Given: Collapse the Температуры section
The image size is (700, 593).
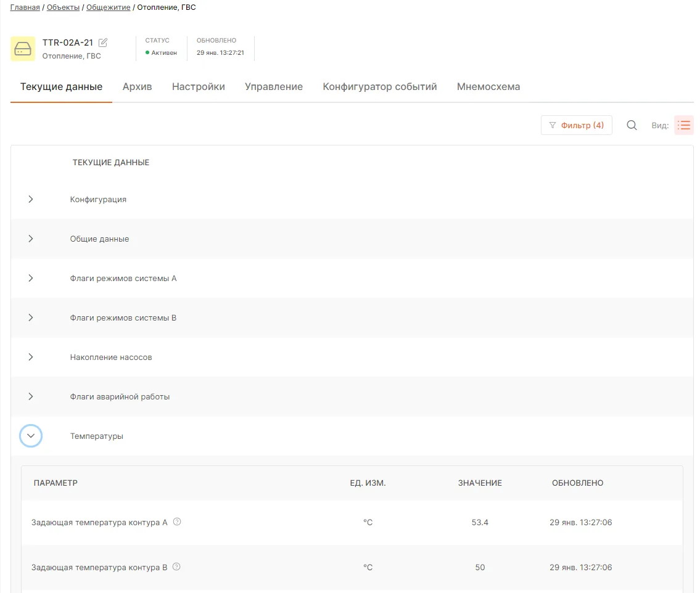Looking at the screenshot, I should point(31,436).
